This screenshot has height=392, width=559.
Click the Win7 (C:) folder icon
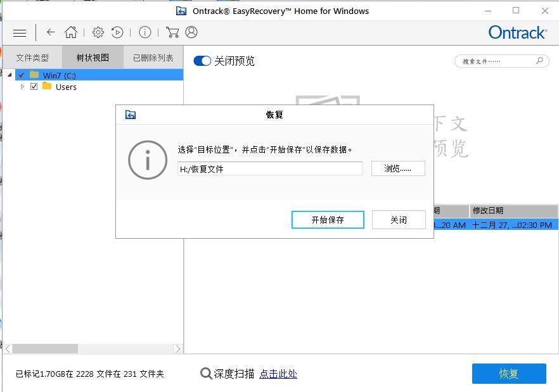point(34,75)
